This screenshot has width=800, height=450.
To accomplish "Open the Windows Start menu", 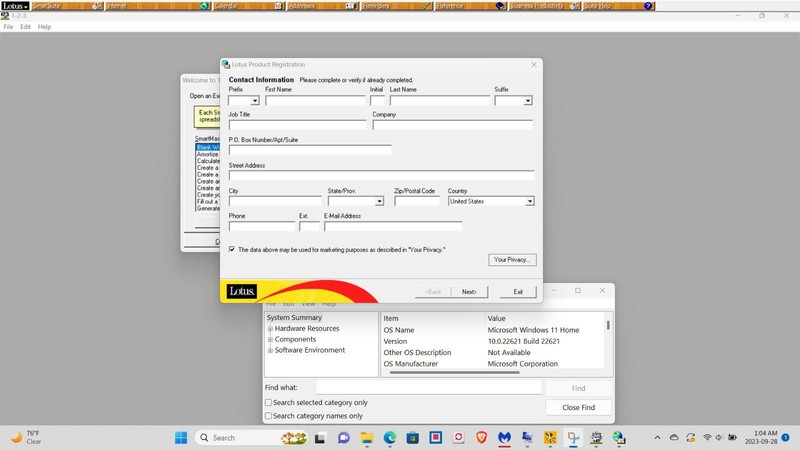I will pos(181,438).
